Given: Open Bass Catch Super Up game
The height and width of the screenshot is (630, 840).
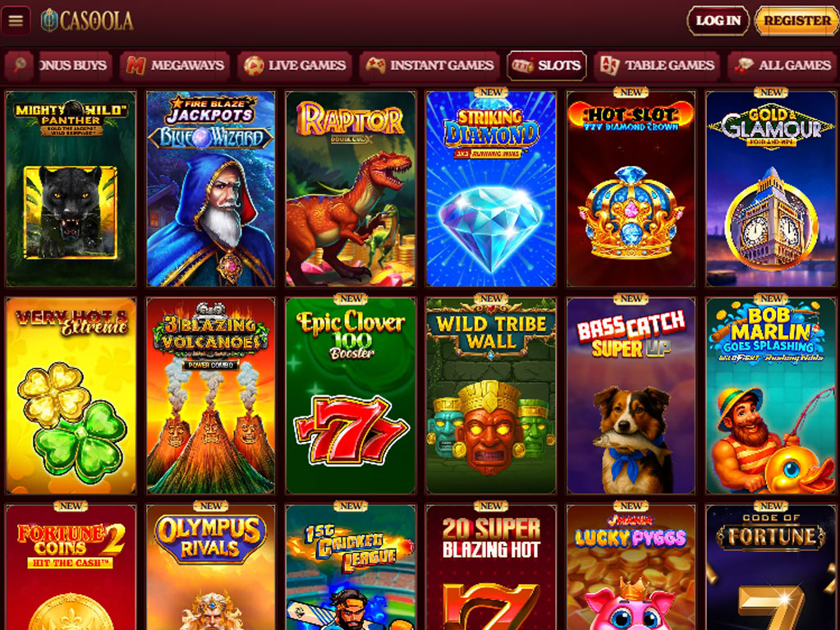Looking at the screenshot, I should coord(631,395).
